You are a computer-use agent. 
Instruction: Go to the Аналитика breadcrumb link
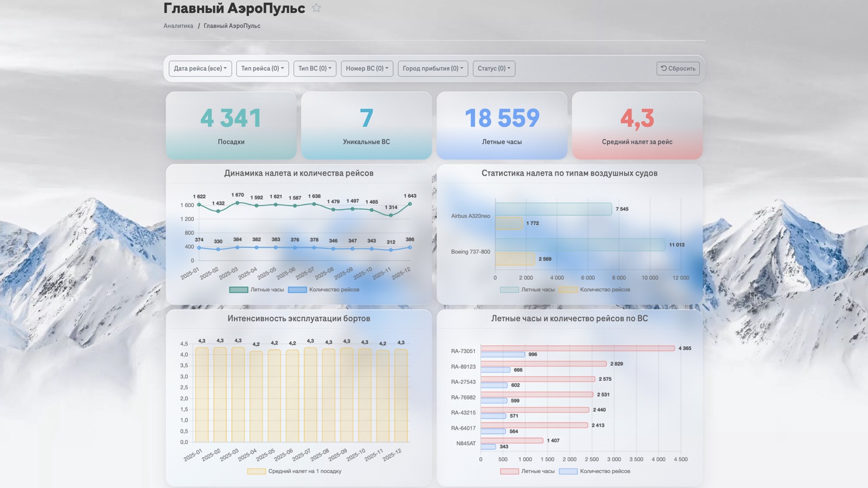[x=178, y=26]
